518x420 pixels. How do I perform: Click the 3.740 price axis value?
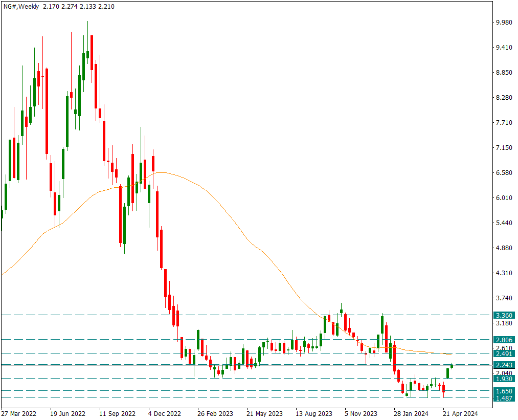click(504, 298)
